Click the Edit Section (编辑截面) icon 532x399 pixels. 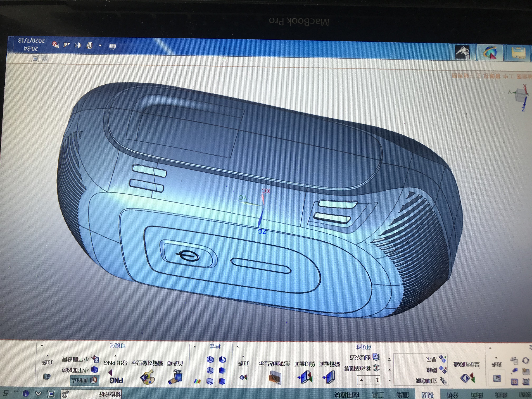(329, 377)
